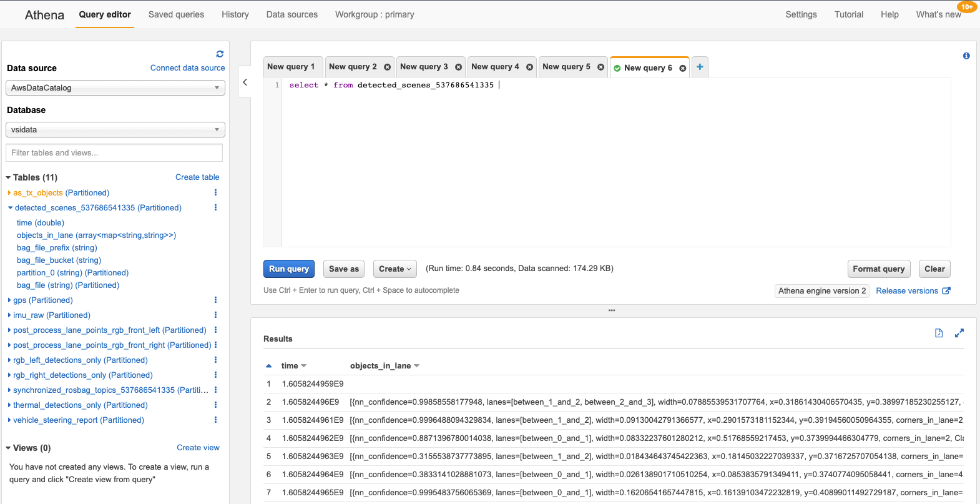The width and height of the screenshot is (980, 504).
Task: Download the query results file
Action: (x=939, y=333)
